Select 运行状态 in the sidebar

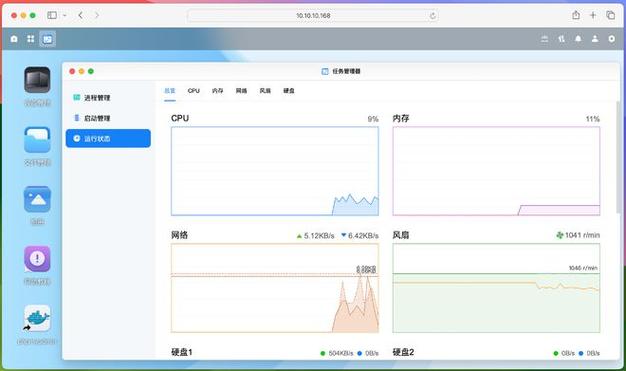click(x=108, y=139)
